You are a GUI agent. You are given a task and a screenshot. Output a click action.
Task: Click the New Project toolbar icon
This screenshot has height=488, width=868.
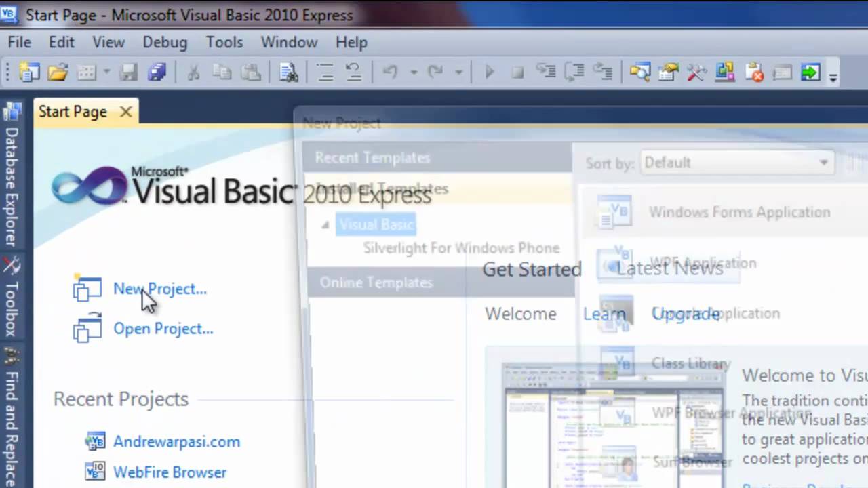pos(29,72)
